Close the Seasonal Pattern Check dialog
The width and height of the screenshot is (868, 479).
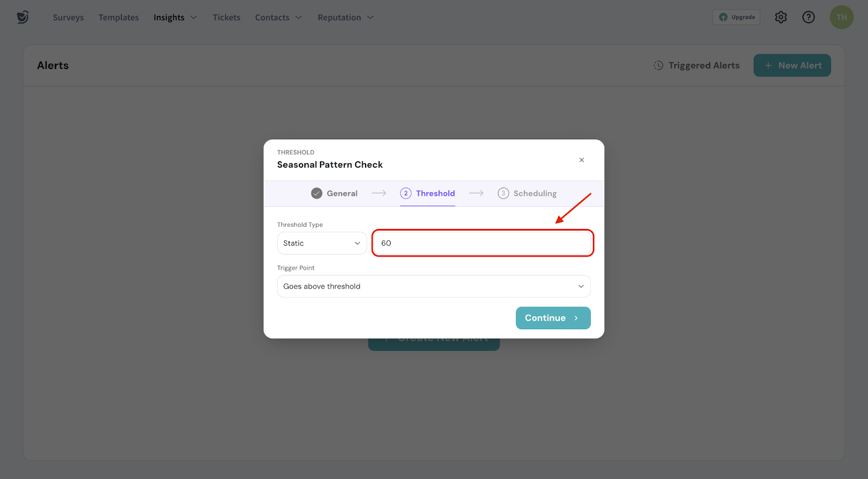click(582, 160)
